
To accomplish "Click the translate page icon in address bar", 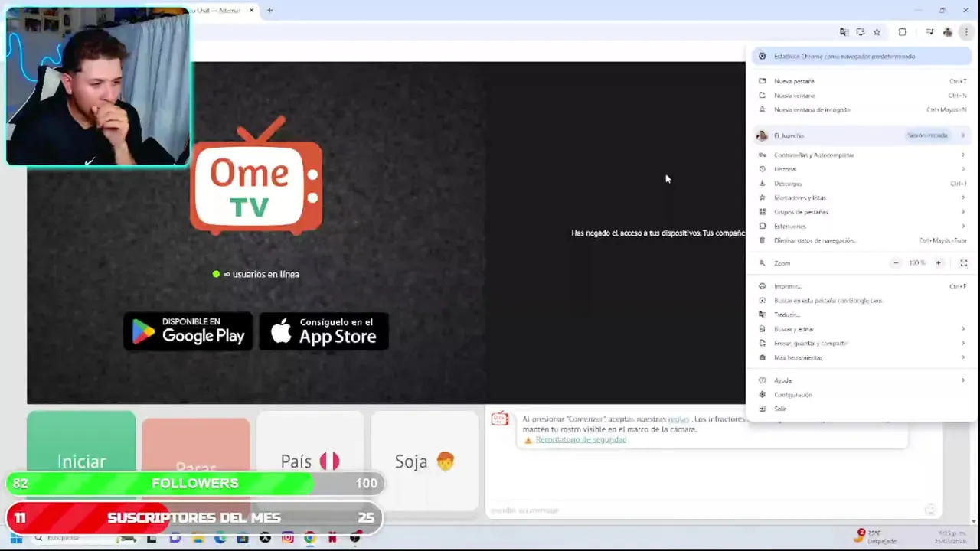I will (x=844, y=32).
